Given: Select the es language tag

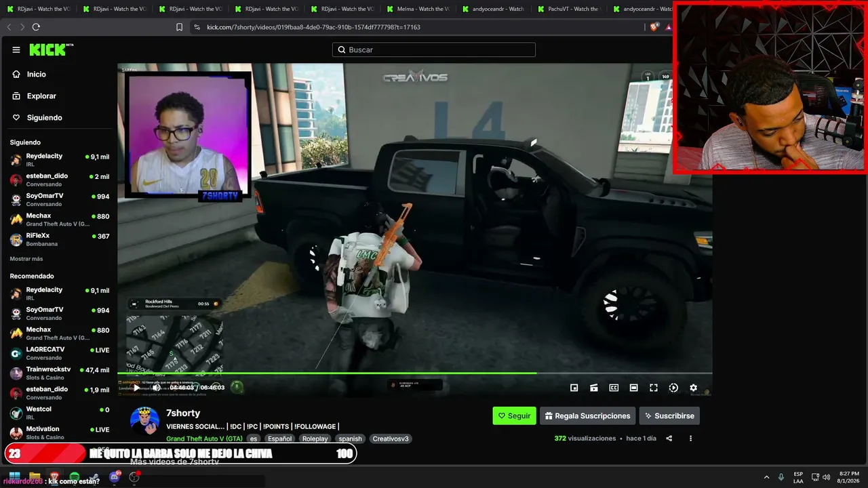Looking at the screenshot, I should [254, 439].
